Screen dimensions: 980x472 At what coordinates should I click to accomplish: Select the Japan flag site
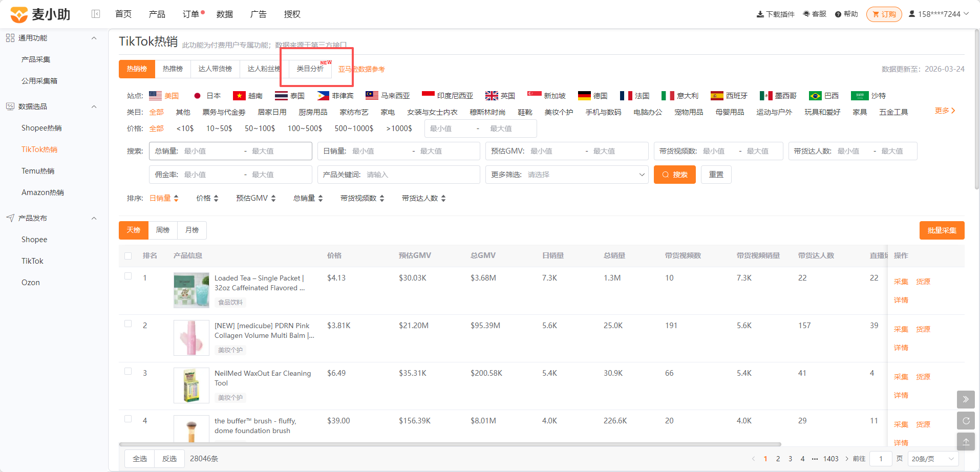[197, 96]
